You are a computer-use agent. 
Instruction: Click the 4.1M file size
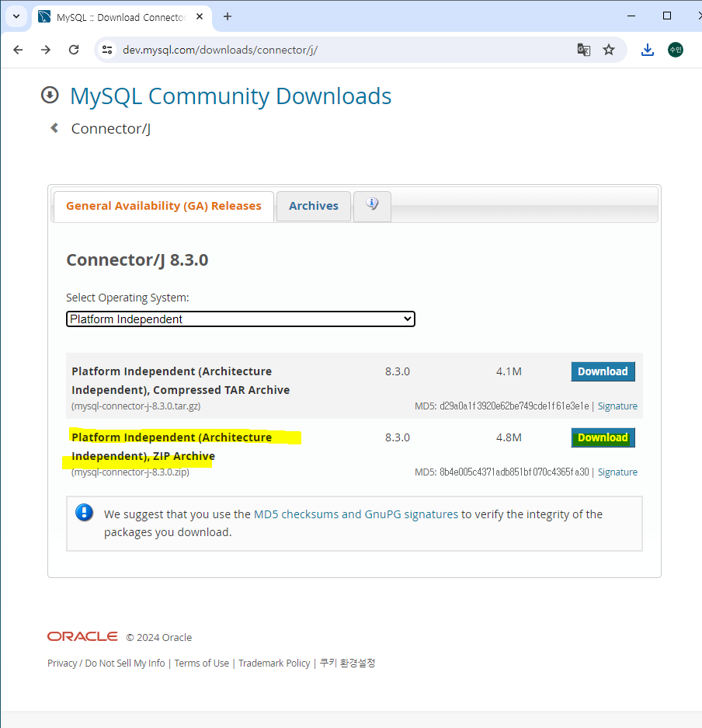pyautogui.click(x=509, y=371)
